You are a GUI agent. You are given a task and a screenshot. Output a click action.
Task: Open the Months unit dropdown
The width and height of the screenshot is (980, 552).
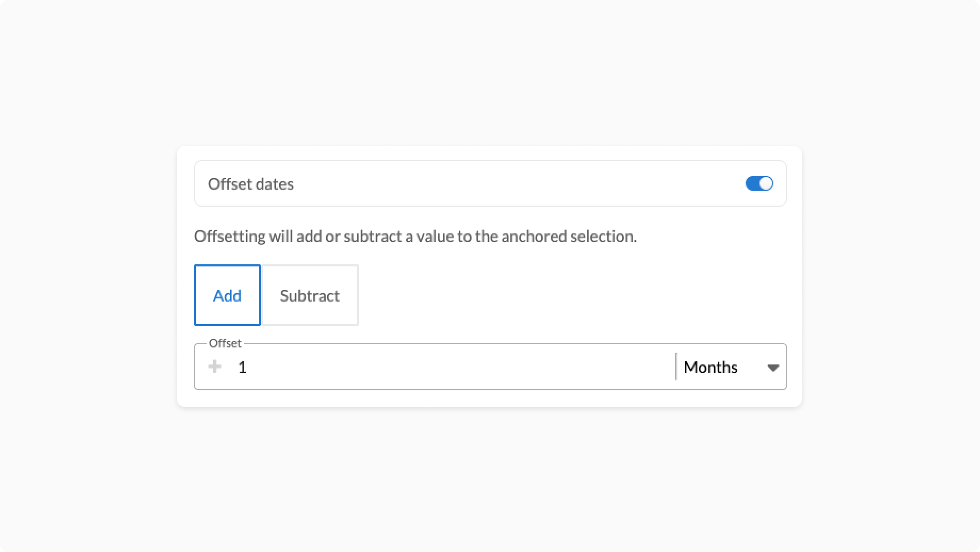point(730,367)
